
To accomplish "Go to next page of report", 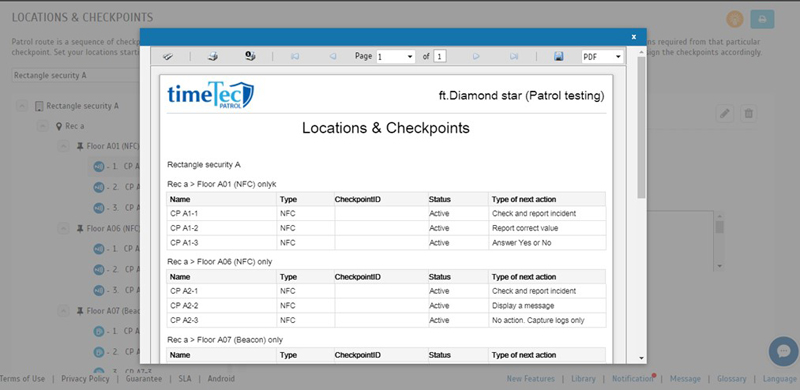I will 476,57.
